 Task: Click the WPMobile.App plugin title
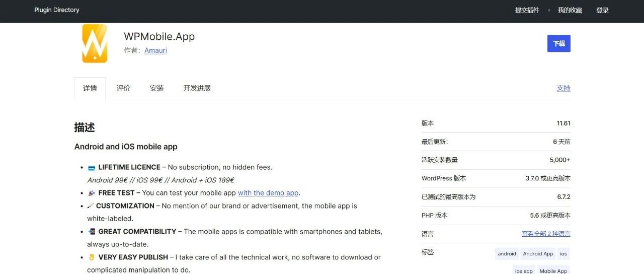tap(159, 37)
